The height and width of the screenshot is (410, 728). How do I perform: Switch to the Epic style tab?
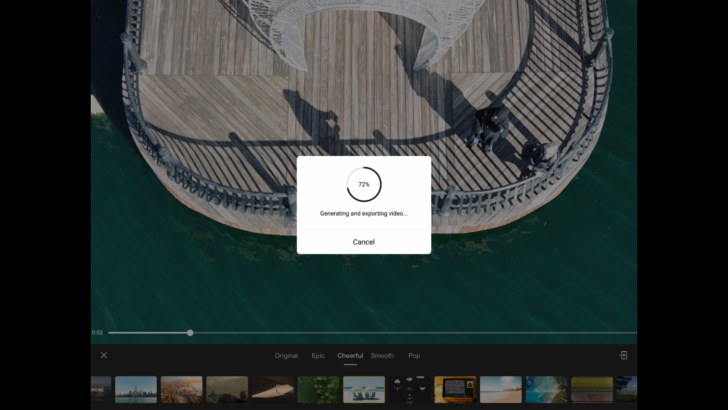coord(318,356)
